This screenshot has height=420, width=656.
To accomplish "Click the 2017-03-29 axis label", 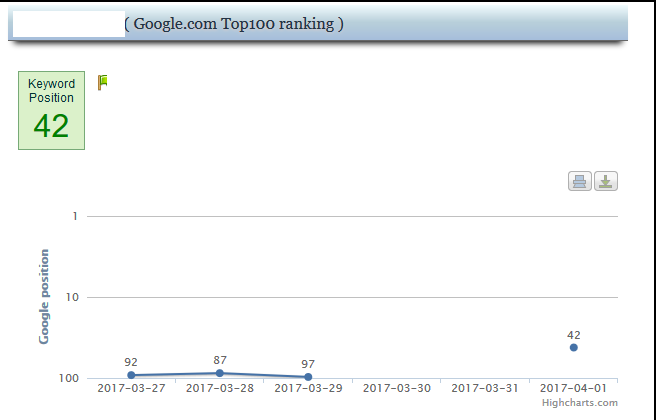I will tap(308, 388).
